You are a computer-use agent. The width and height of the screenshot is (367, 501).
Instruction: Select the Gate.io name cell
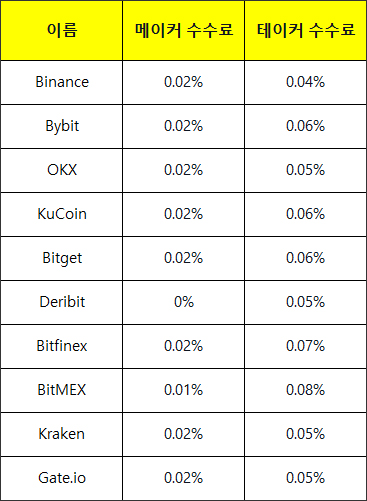click(62, 478)
